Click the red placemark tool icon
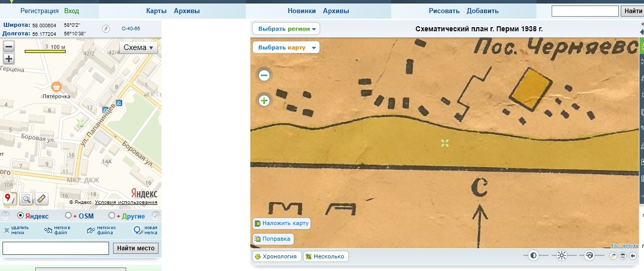 (x=9, y=198)
